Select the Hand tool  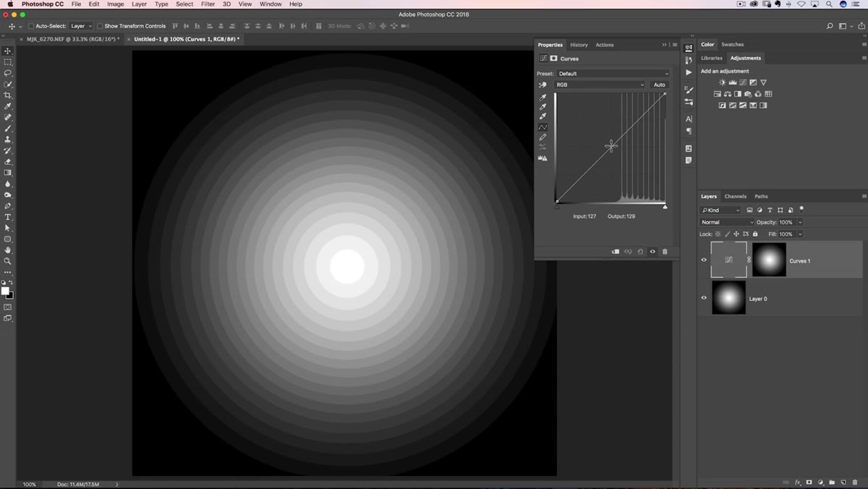coord(8,250)
